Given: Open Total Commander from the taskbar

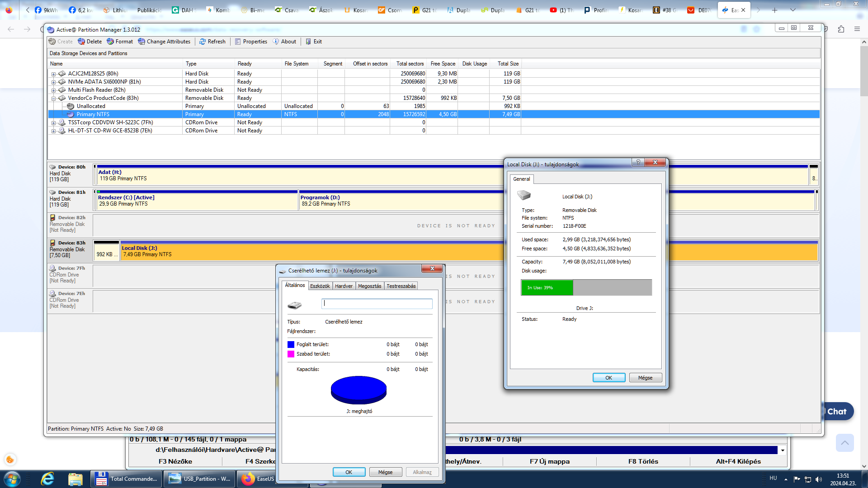Looking at the screenshot, I should [x=126, y=479].
